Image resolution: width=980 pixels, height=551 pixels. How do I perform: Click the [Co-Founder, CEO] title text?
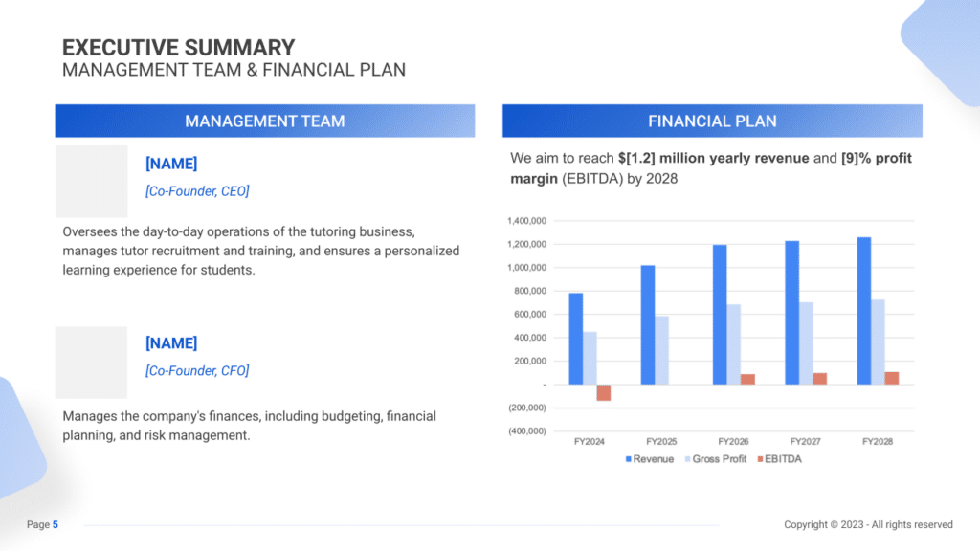coord(197,191)
